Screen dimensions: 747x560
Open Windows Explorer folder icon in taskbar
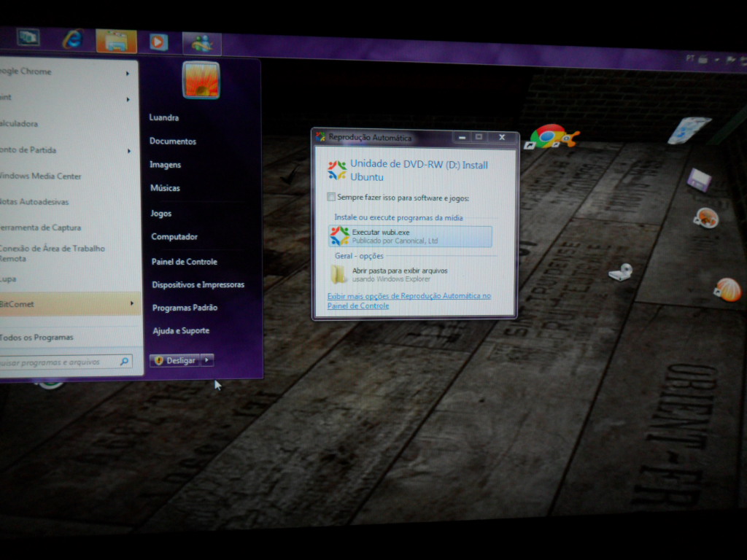point(116,42)
